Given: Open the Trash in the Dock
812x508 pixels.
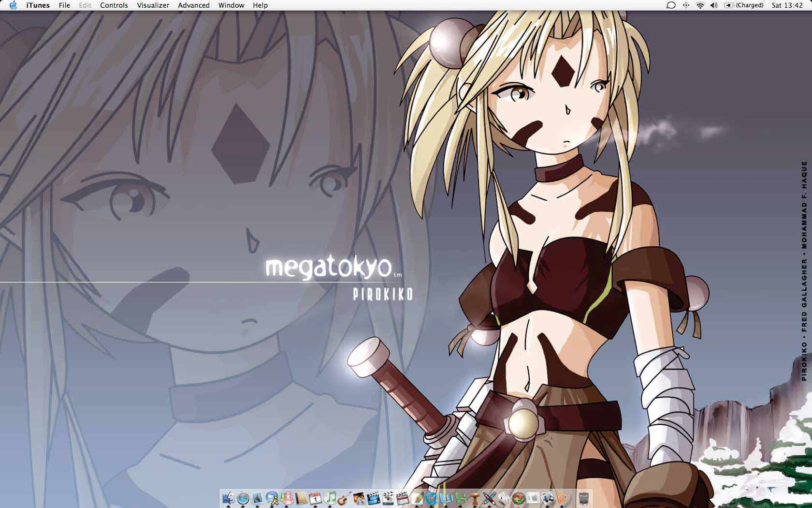Looking at the screenshot, I should (584, 498).
